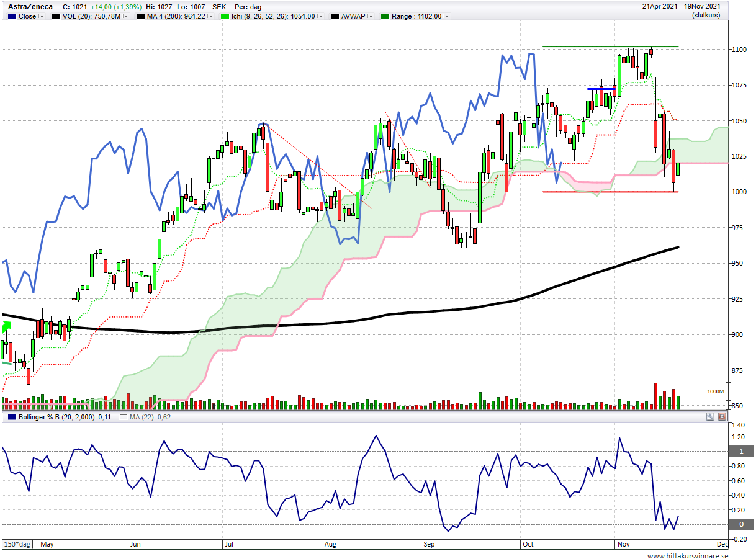Select the 'VOL (20): 750,78M' legend label
756x559 pixels.
(x=91, y=16)
